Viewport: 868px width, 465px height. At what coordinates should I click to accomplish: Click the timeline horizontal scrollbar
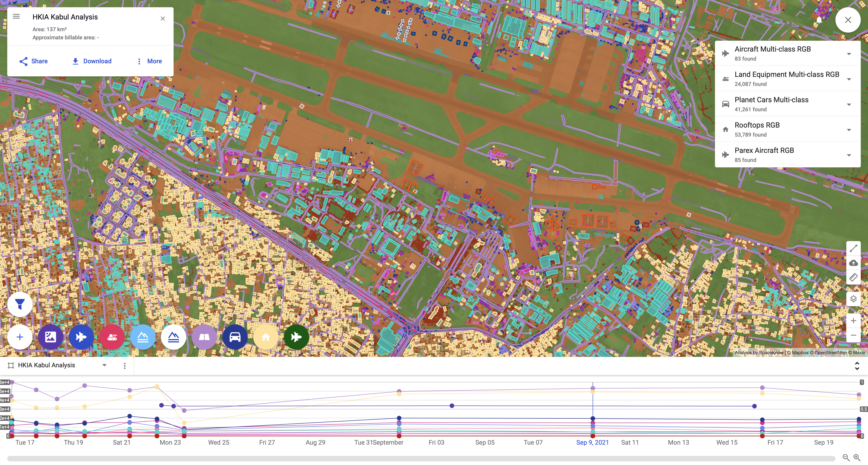[x=421, y=458]
